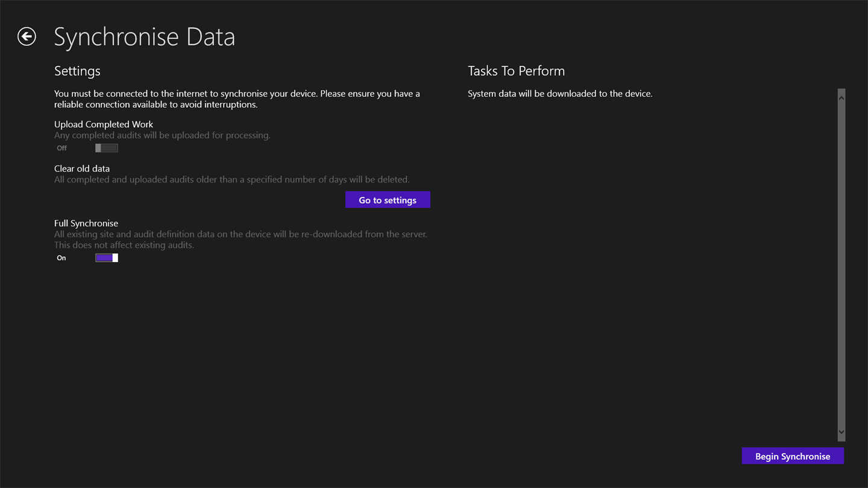Click the Full Synchronise label
The image size is (868, 488).
tap(86, 224)
